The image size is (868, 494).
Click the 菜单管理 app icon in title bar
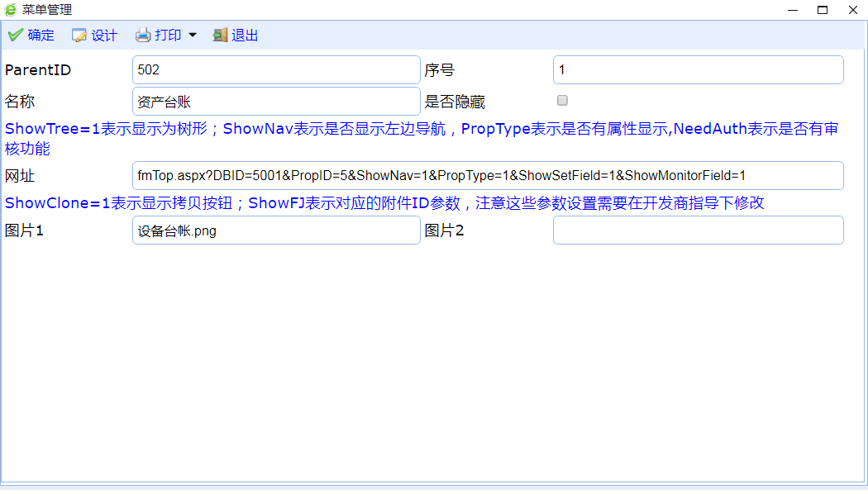[11, 10]
